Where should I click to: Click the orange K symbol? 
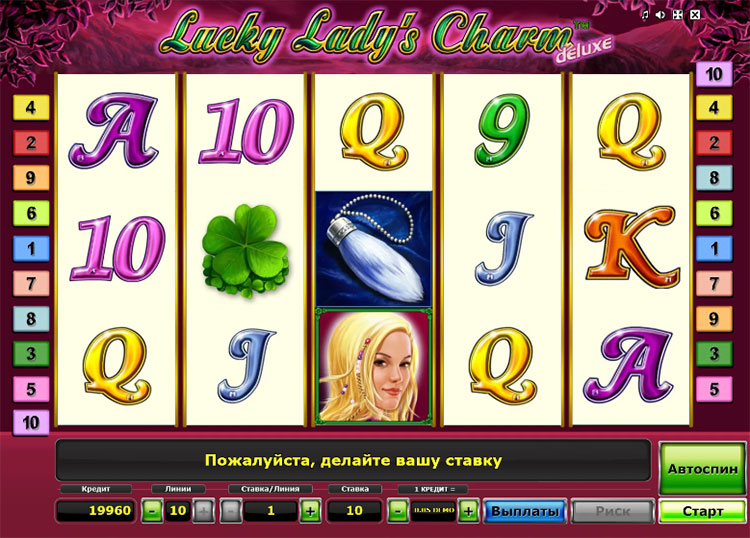(x=632, y=247)
